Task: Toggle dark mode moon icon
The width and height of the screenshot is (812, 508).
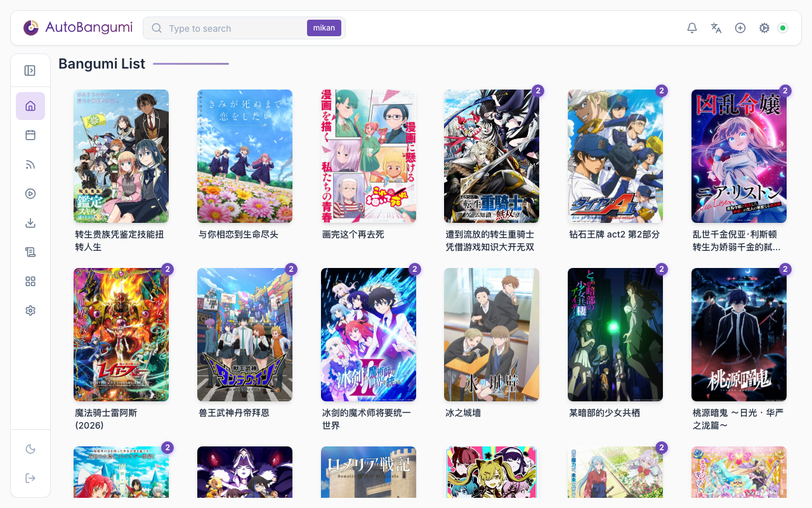Action: 30,449
